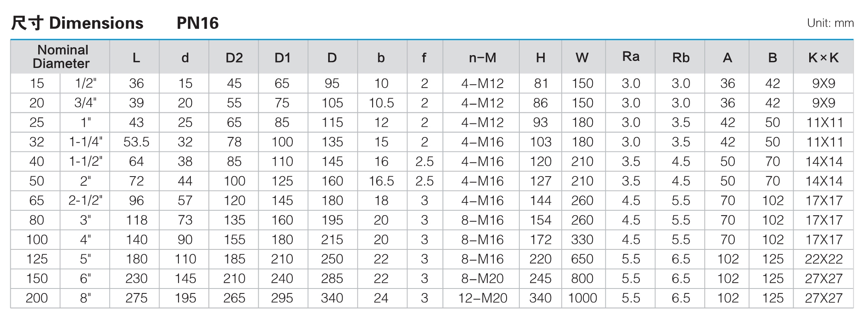This screenshot has height=321, width=868.
Task: Click the 10.5 value in b column
Action: pos(381,103)
